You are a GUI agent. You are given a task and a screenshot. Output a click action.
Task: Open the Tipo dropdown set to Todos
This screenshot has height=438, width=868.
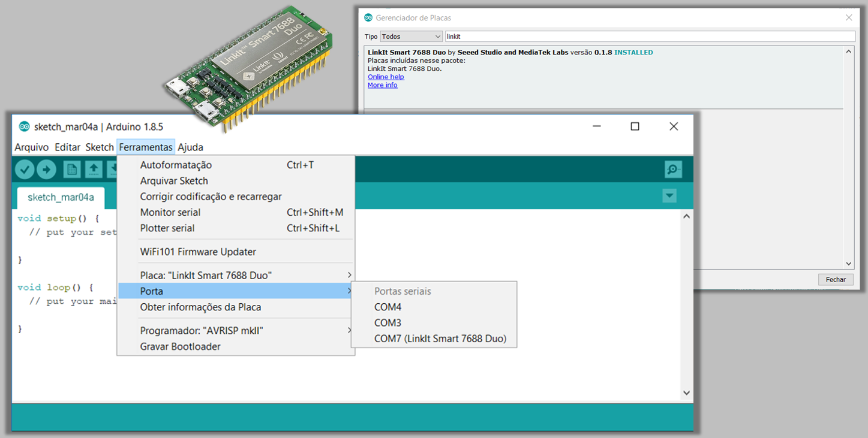[x=411, y=36]
